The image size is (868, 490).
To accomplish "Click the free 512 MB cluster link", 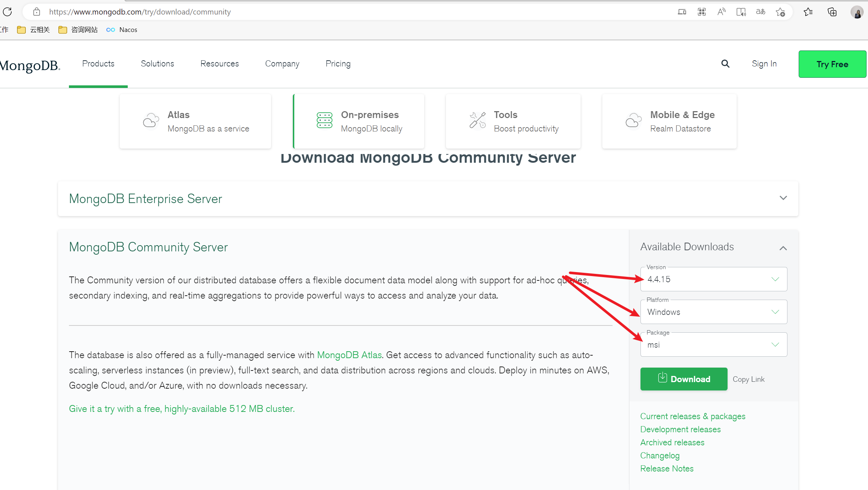I will click(x=182, y=409).
